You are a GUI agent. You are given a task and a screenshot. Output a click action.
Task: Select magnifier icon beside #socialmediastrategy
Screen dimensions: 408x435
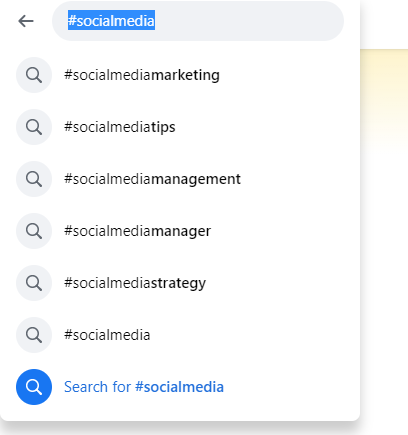pos(34,283)
